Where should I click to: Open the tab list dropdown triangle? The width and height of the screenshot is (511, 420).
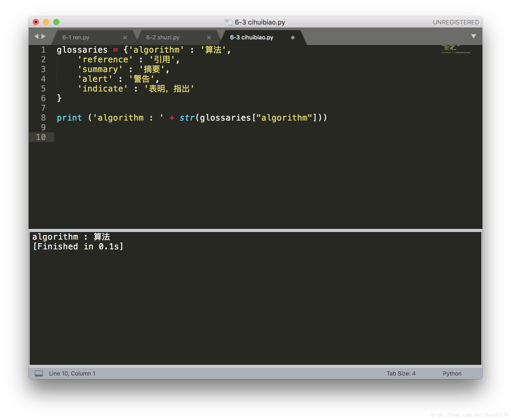473,36
